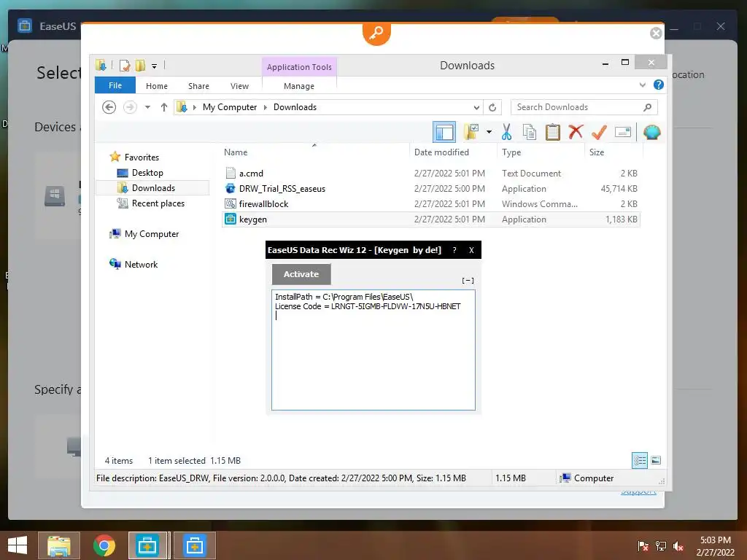This screenshot has width=747, height=560.
Task: Click the Properties quick access icon
Action: click(x=125, y=66)
